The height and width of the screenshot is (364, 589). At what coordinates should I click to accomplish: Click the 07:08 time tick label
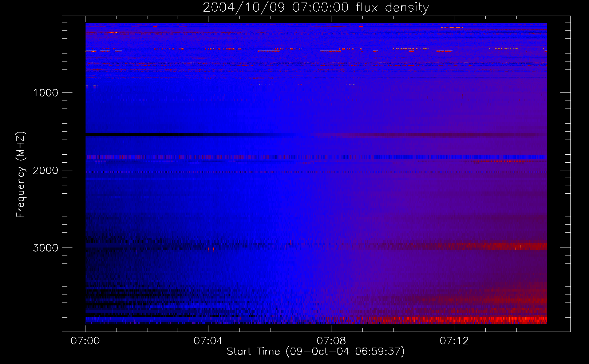(331, 341)
